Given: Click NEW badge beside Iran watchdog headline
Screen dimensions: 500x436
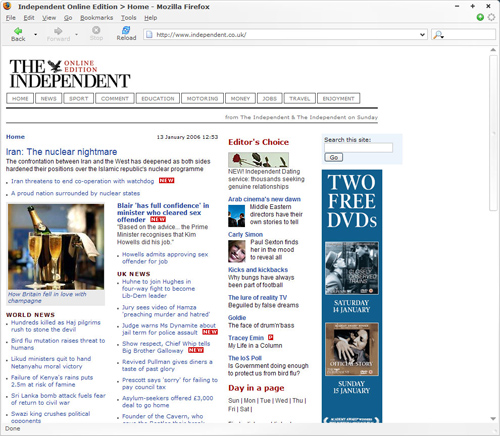Looking at the screenshot, I should click(x=166, y=180).
